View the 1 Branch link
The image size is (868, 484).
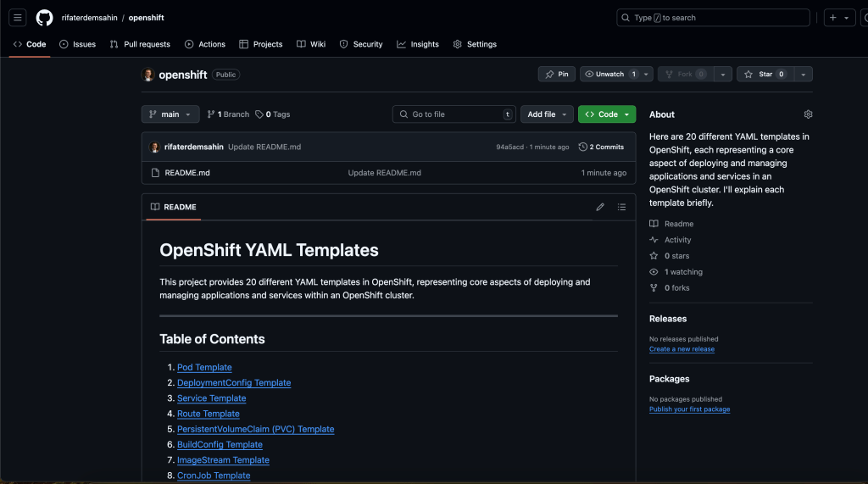pyautogui.click(x=228, y=114)
